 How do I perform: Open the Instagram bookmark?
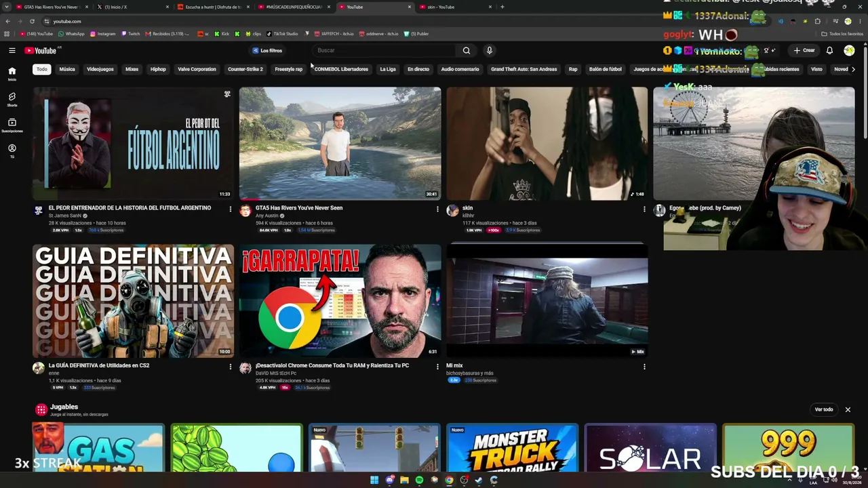tap(102, 34)
